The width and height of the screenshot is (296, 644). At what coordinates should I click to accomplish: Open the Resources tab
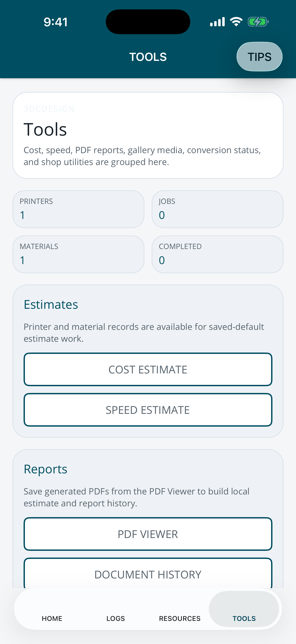[180, 618]
